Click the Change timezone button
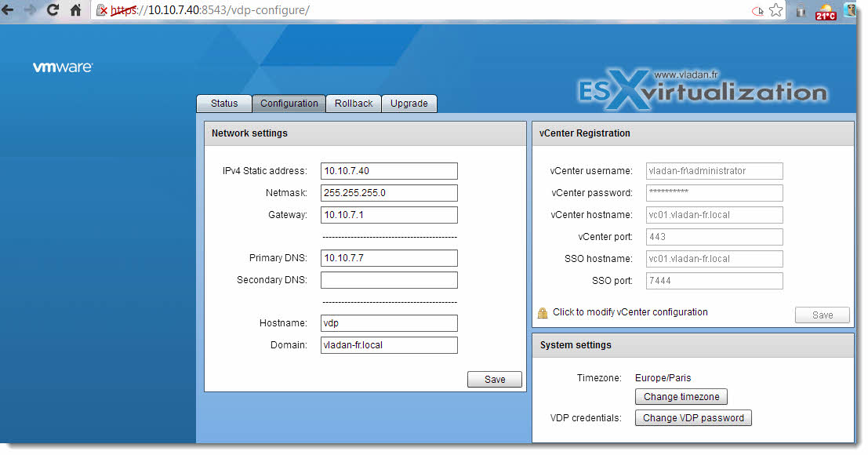The width and height of the screenshot is (868, 455). [681, 397]
